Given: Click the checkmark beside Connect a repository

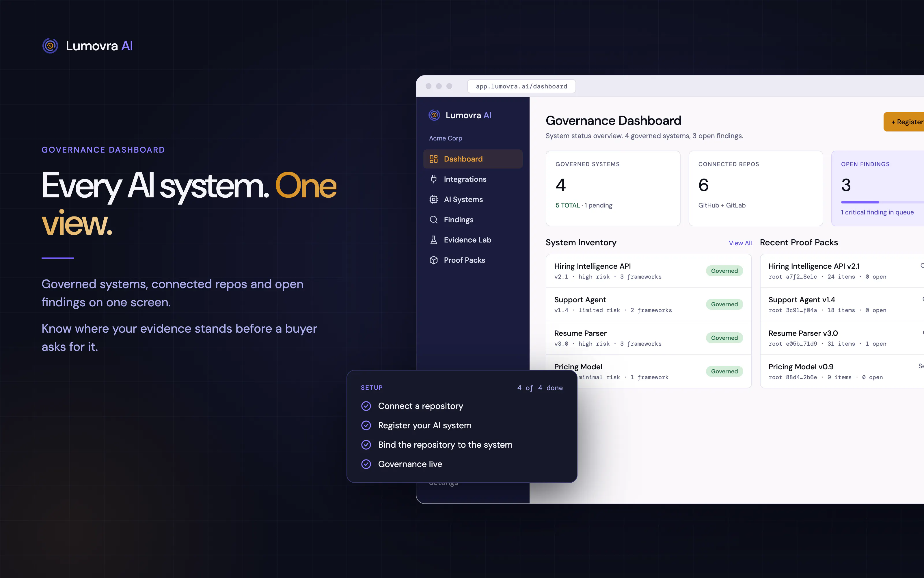Looking at the screenshot, I should pos(366,406).
